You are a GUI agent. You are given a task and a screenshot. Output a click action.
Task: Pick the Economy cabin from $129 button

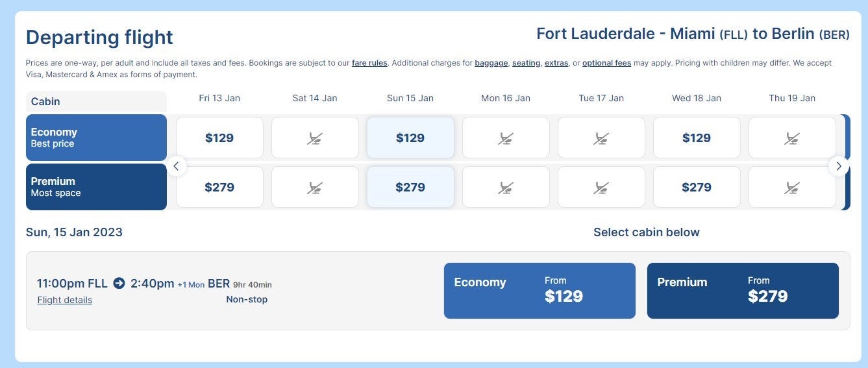539,291
